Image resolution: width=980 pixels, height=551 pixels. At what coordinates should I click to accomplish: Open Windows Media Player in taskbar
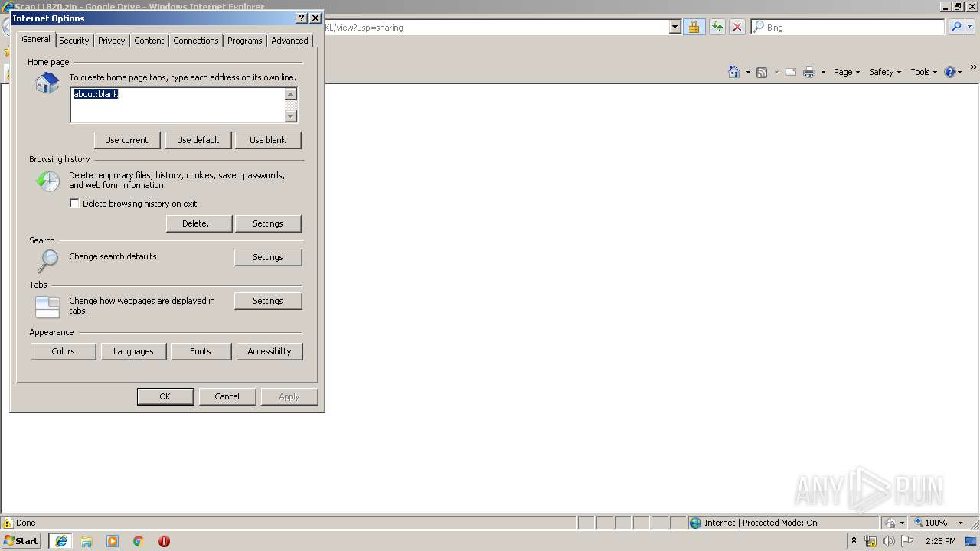point(113,541)
